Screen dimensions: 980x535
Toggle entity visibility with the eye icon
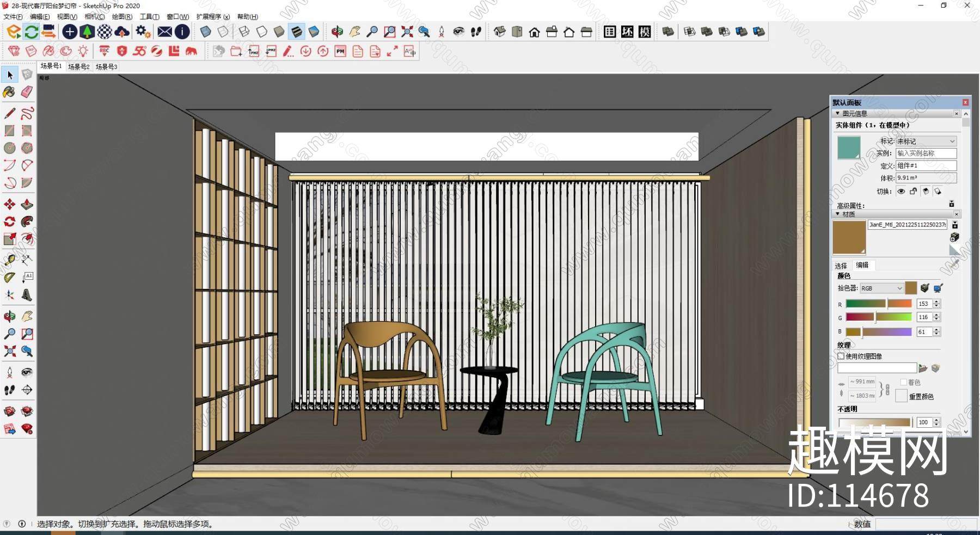pyautogui.click(x=901, y=191)
